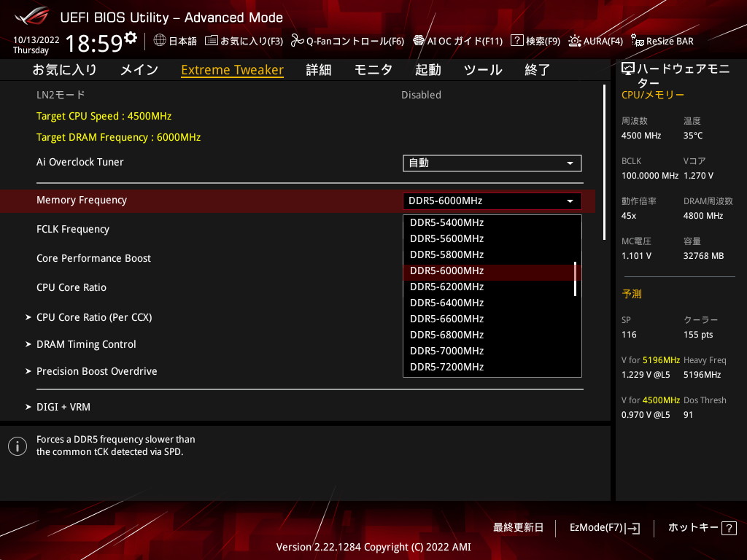The width and height of the screenshot is (747, 560).
Task: Open Memory Frequency DDR5-6000MHz dropdown
Action: click(492, 201)
